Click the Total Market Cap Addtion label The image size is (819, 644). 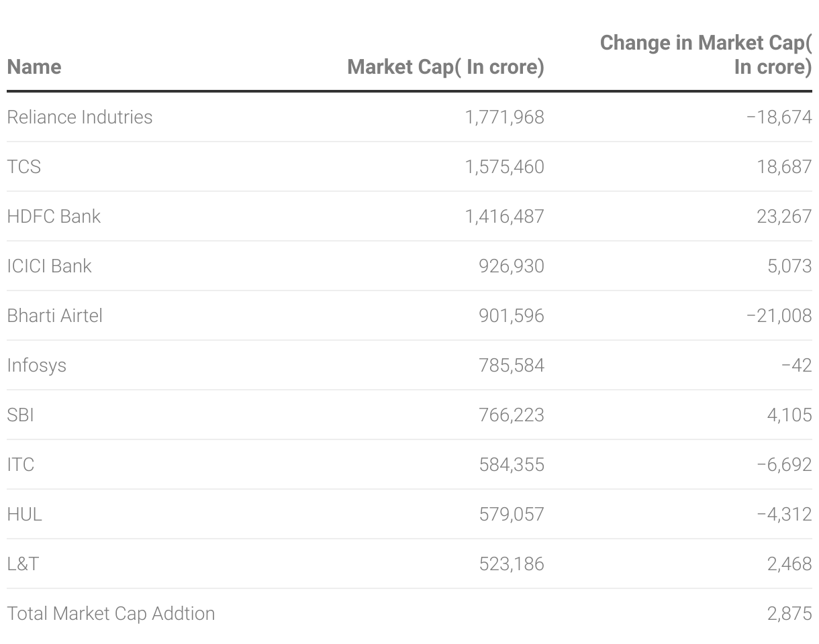[x=111, y=614]
